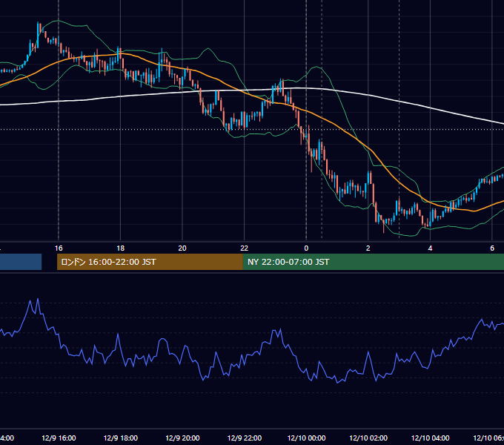Select hour label 16 on price chart axis
Viewport: 504px width, 445px height.
59,248
